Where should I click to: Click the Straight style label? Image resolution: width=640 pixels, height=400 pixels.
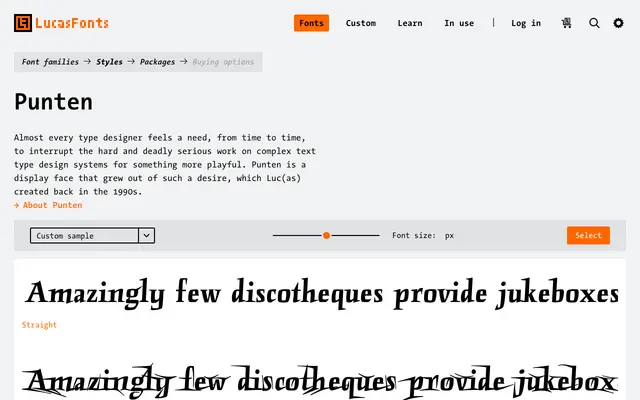tap(39, 325)
